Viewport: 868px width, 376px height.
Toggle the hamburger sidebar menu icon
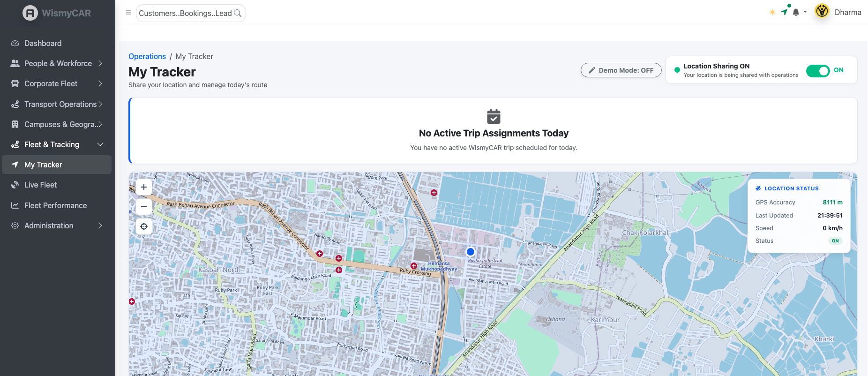[x=128, y=13]
